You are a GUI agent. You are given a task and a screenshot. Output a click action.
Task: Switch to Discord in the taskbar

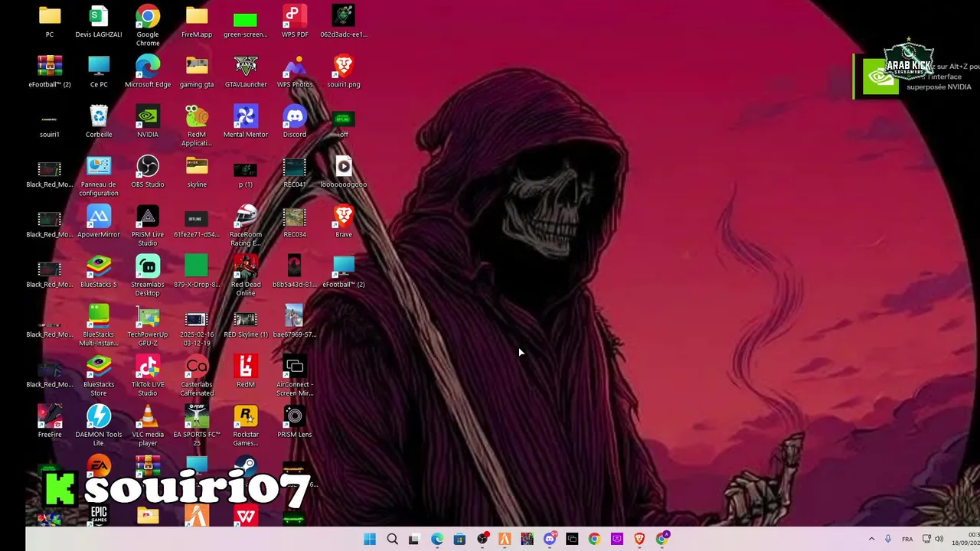(x=550, y=539)
